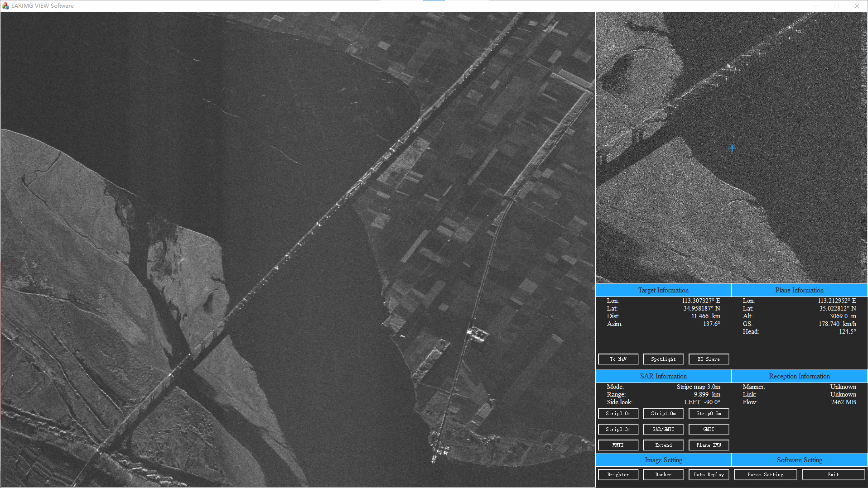Image resolution: width=868 pixels, height=488 pixels.
Task: Start Data Replay
Action: coord(709,474)
